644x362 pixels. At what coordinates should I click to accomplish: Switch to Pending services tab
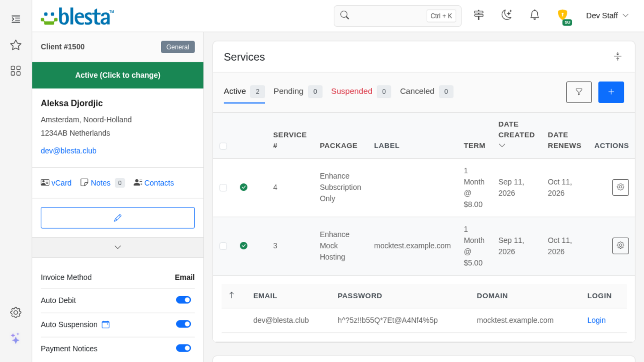(x=298, y=92)
